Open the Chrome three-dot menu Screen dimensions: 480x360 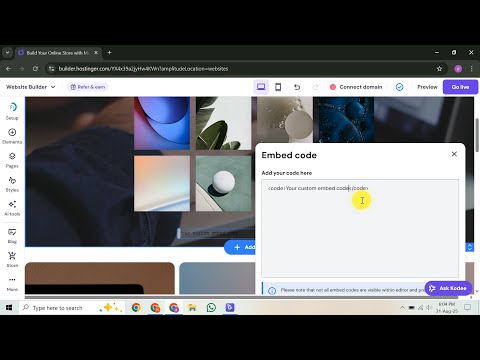coord(471,69)
